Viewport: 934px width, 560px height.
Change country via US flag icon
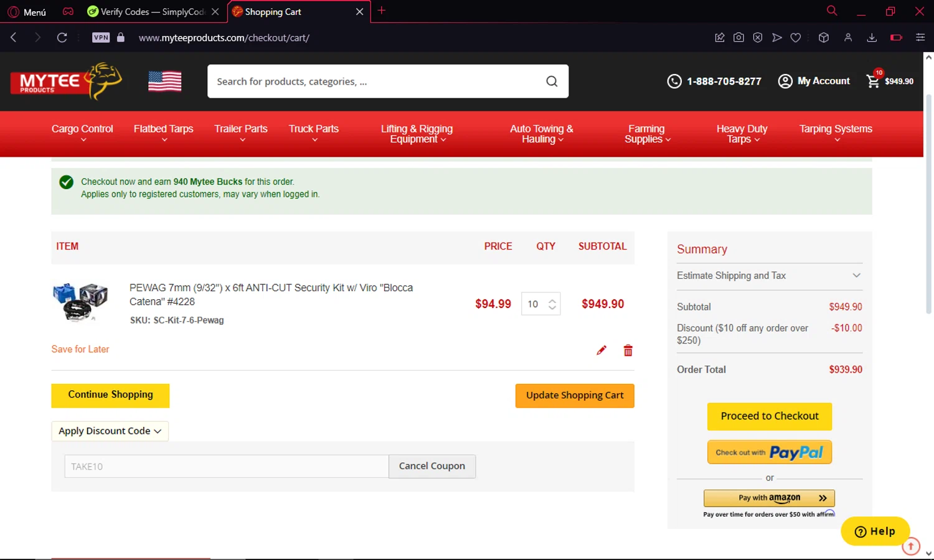[x=165, y=82]
